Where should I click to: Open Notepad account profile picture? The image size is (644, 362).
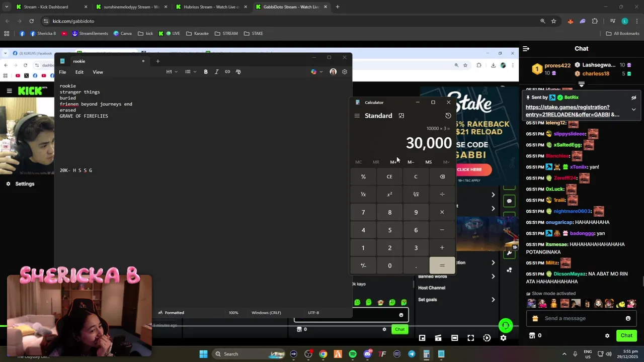pyautogui.click(x=333, y=72)
